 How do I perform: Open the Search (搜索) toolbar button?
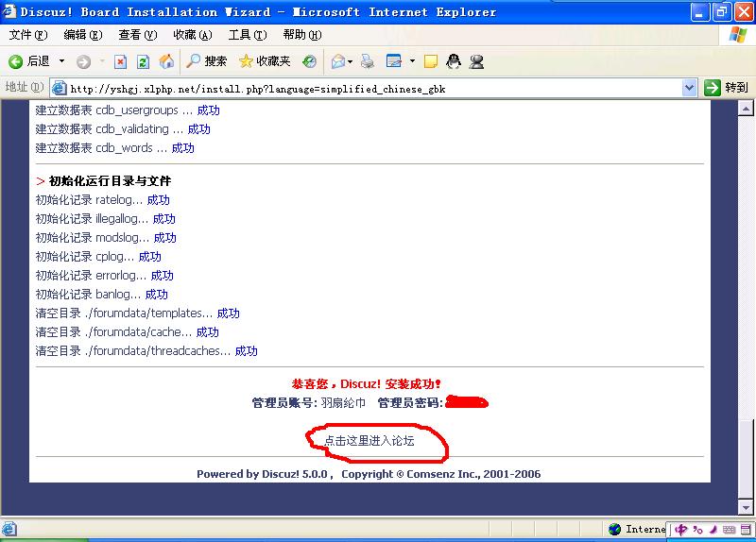(x=207, y=61)
